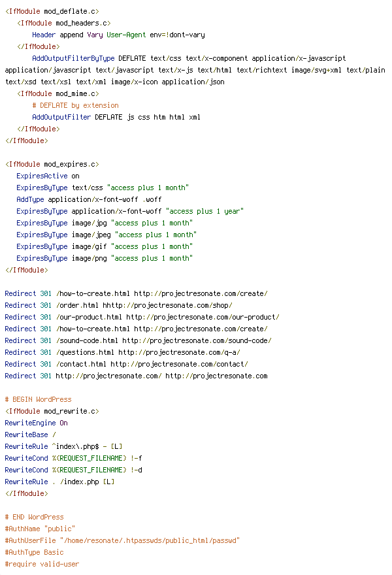The height and width of the screenshot is (575, 392).
Task: Click the '#require valid-user' line
Action: (42, 564)
